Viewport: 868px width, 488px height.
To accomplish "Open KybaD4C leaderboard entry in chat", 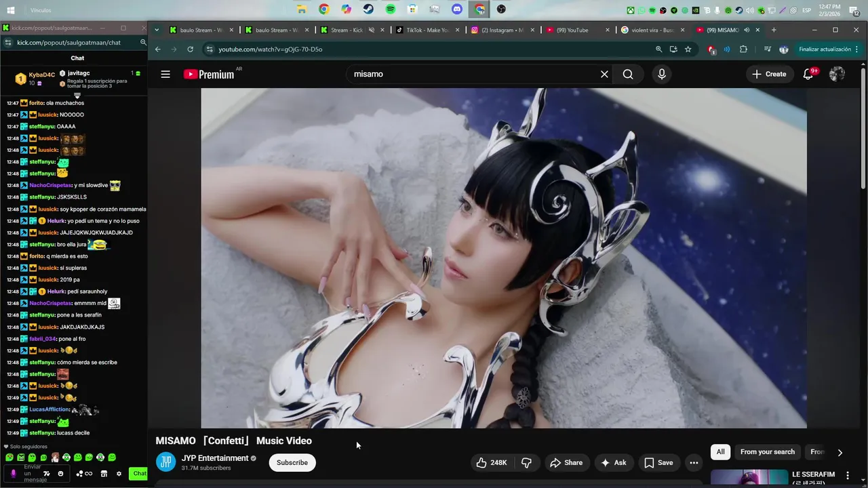I will click(34, 79).
